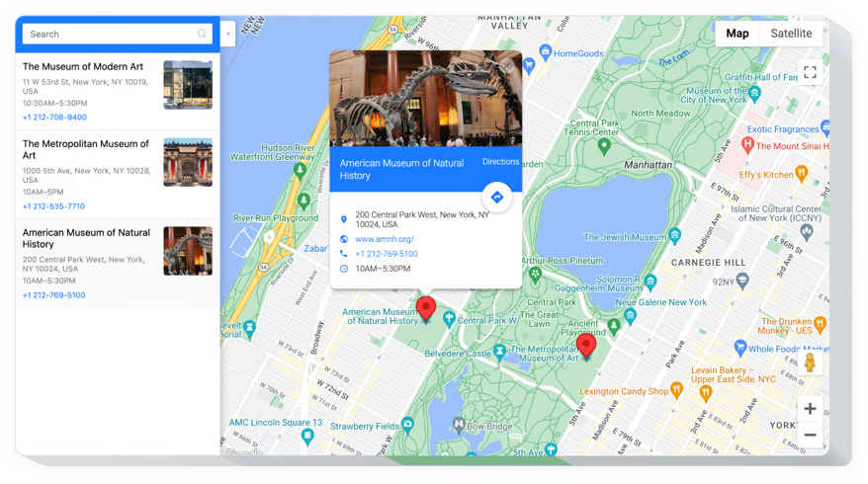Click Effy's Kitchen restaurant marker
Image resolution: width=868 pixels, height=484 pixels.
click(x=801, y=173)
